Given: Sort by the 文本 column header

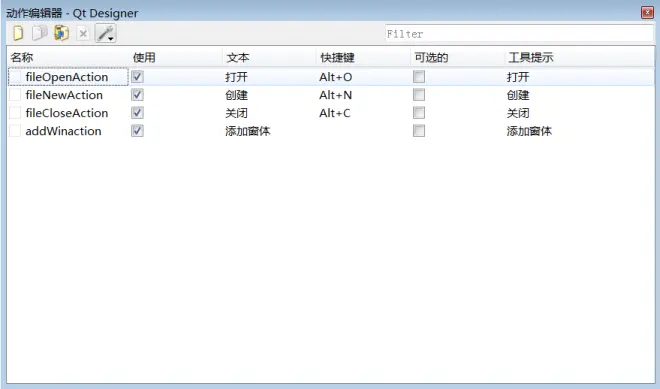Looking at the screenshot, I should pyautogui.click(x=238, y=57).
